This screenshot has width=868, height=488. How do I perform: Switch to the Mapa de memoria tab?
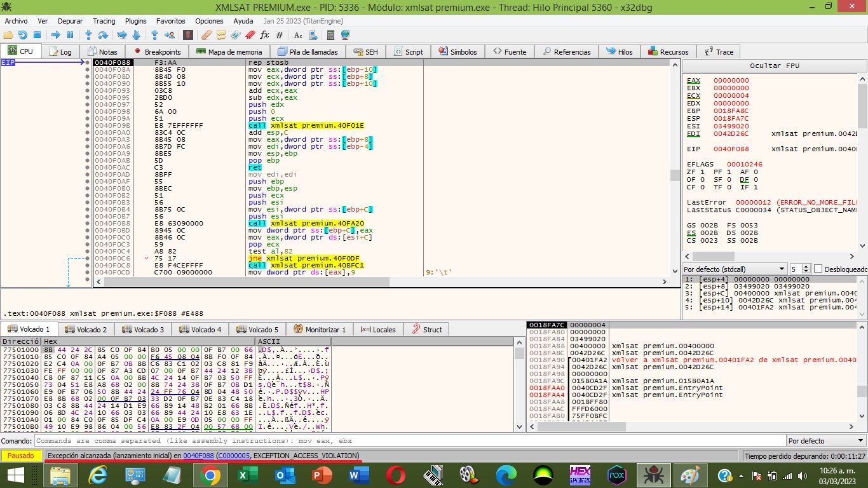[229, 51]
